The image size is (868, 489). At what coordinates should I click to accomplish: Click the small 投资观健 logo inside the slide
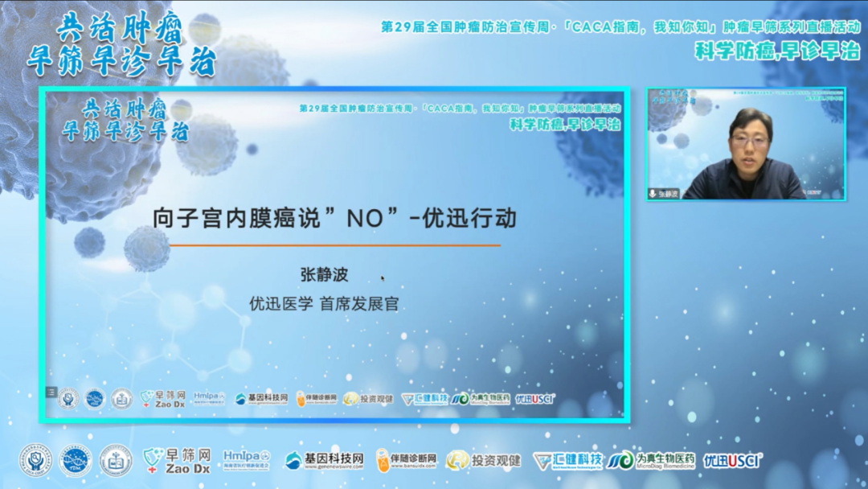(x=368, y=399)
